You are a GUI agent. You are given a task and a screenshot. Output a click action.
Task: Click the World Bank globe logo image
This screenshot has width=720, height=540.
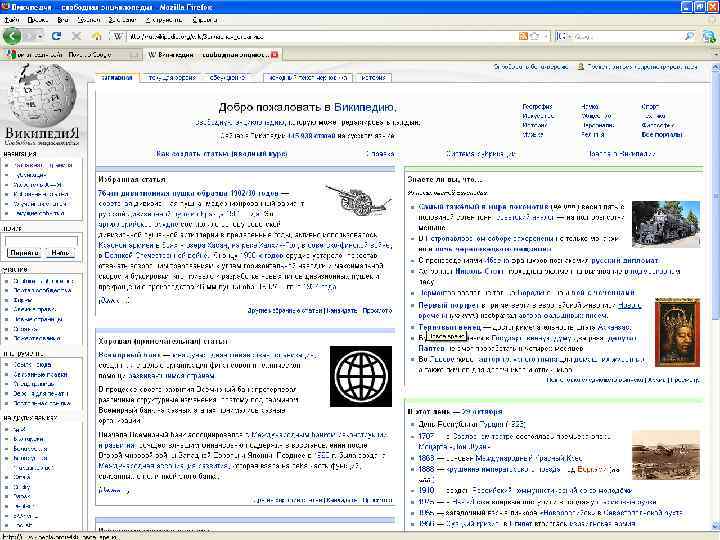(361, 377)
